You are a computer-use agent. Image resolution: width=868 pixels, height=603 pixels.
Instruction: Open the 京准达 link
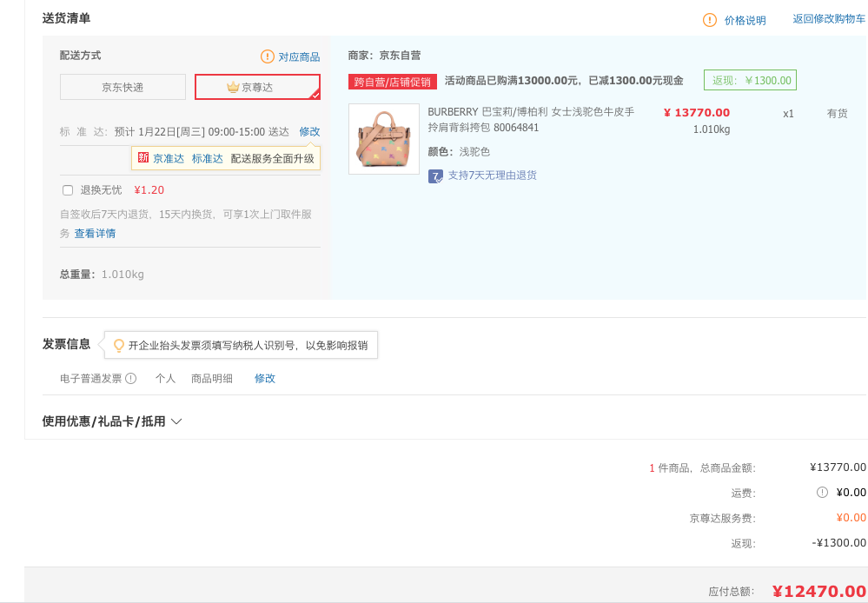point(169,158)
